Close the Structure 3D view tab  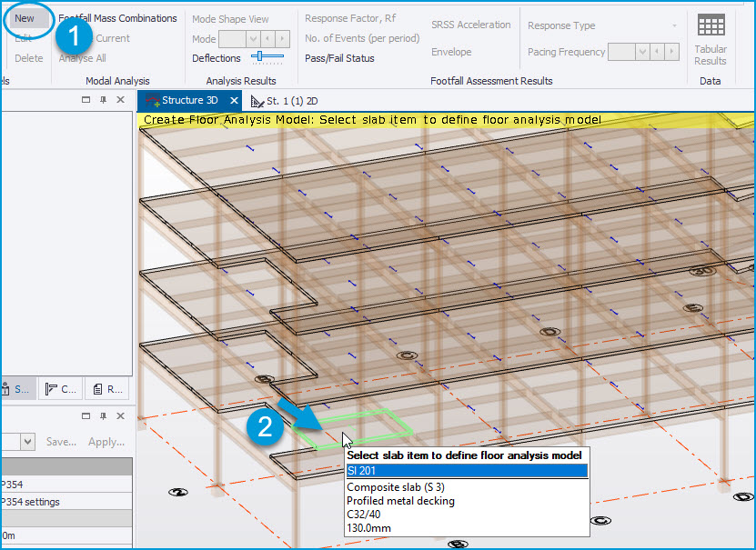[234, 101]
